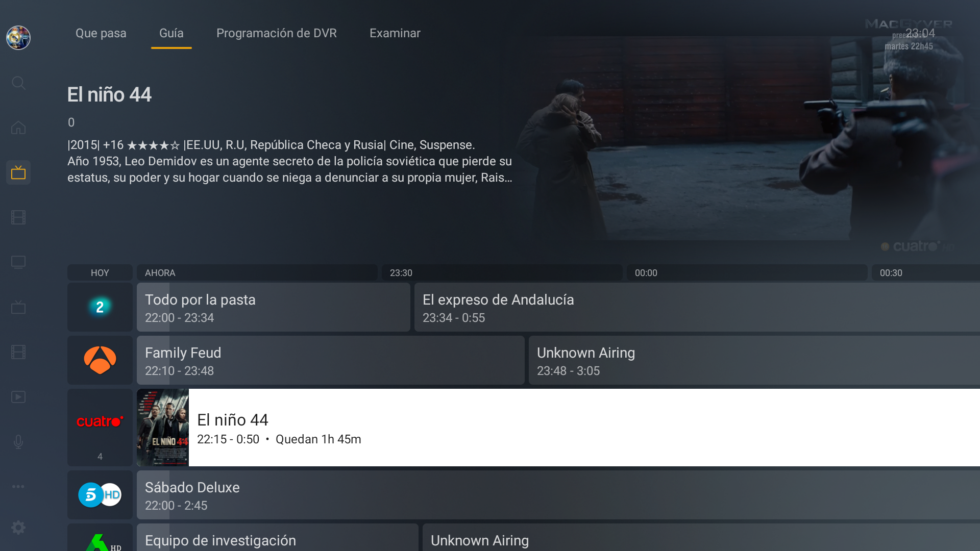Open the settings gear icon

[x=18, y=528]
